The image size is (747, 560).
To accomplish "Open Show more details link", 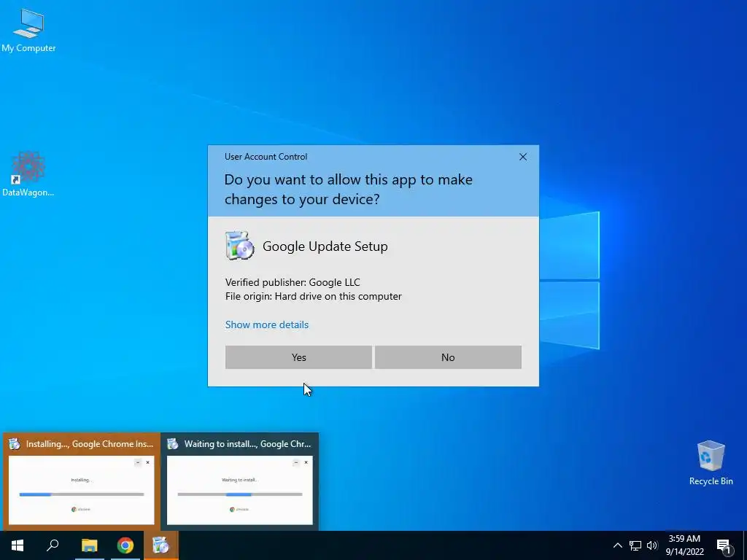I will click(267, 324).
